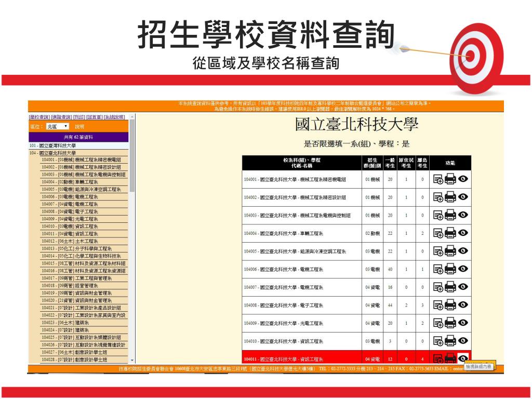Click eye icon in highlighted row 104011
Viewport: 532px width, 399px height.
click(x=463, y=358)
